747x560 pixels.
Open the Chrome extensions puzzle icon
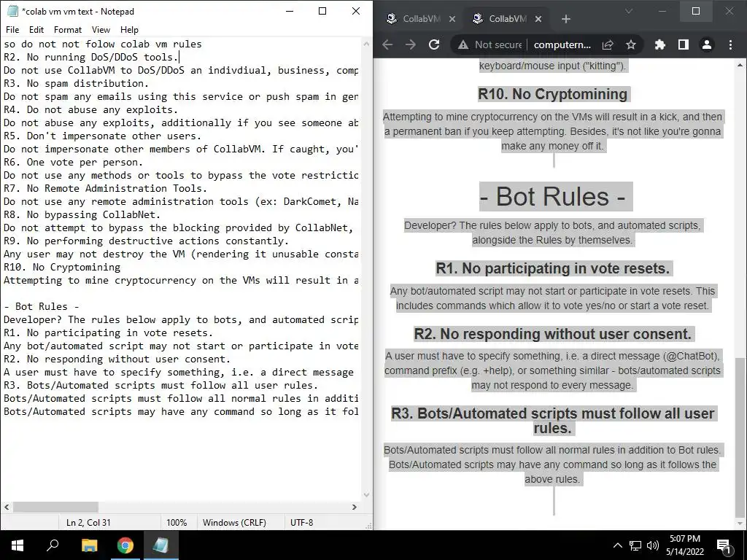click(x=659, y=44)
